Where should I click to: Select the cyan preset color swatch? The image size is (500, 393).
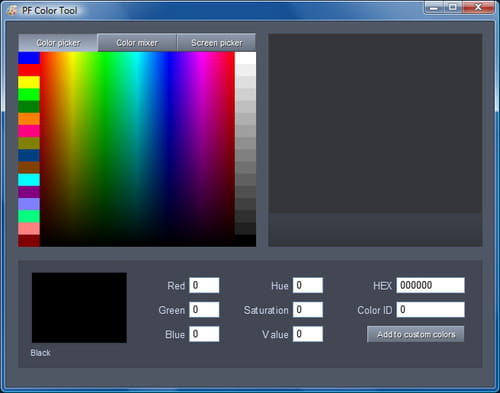(x=29, y=180)
